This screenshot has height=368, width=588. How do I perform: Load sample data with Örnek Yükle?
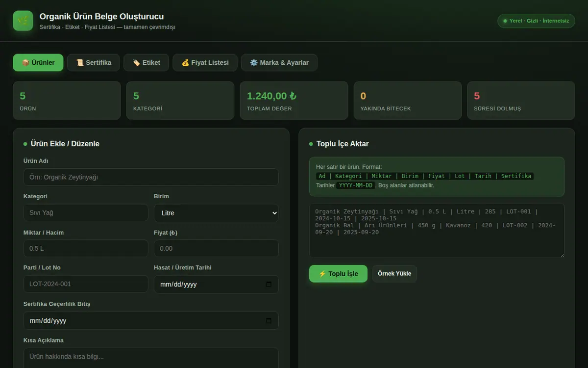point(394,274)
